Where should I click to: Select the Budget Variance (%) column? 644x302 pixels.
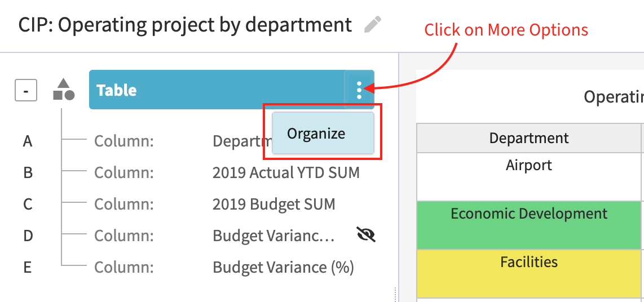pos(284,267)
